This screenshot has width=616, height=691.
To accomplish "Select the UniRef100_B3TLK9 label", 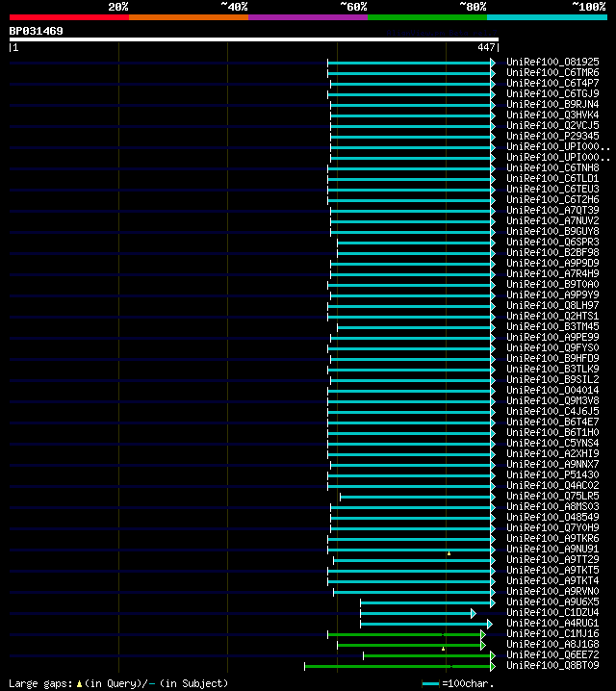I will [552, 369].
